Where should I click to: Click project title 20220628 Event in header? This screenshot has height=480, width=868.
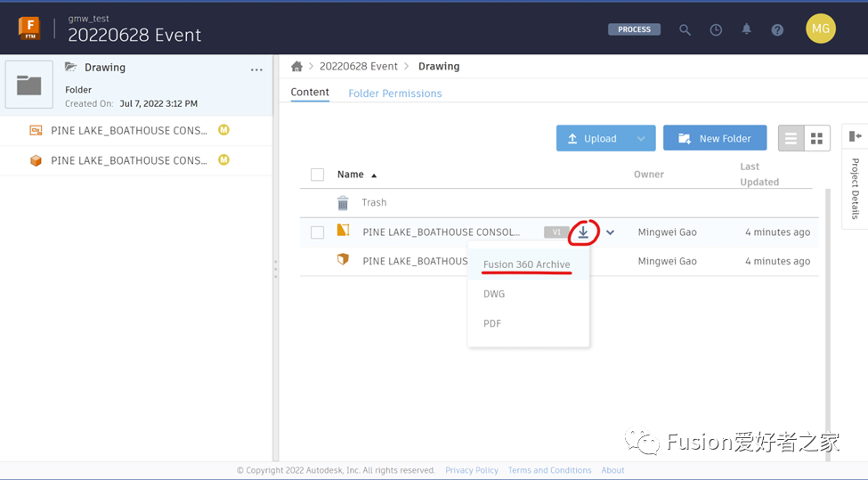coord(134,35)
